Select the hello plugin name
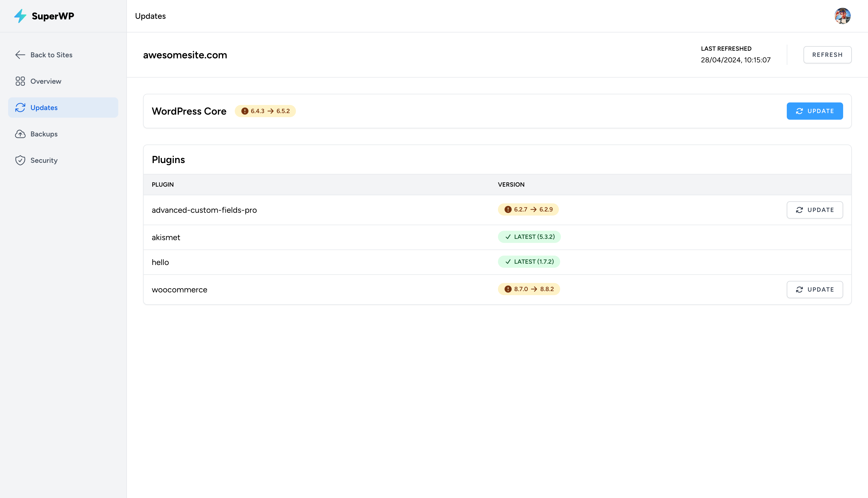The height and width of the screenshot is (498, 868). pos(160,262)
